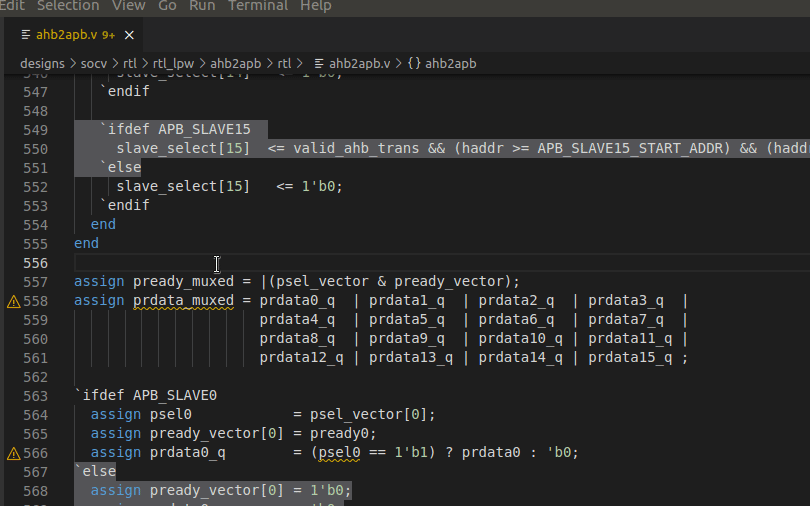Open the Help menu
The height and width of the screenshot is (506, 810).
coord(316,6)
